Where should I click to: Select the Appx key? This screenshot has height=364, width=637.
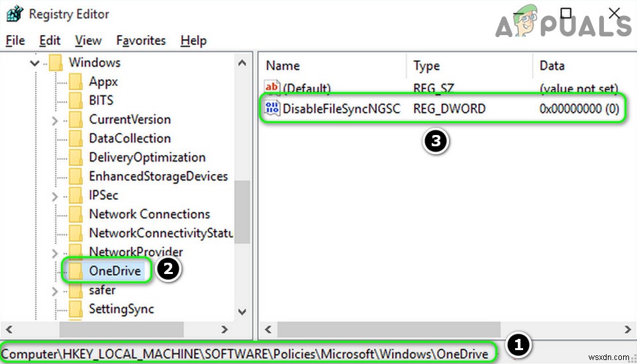pyautogui.click(x=103, y=81)
